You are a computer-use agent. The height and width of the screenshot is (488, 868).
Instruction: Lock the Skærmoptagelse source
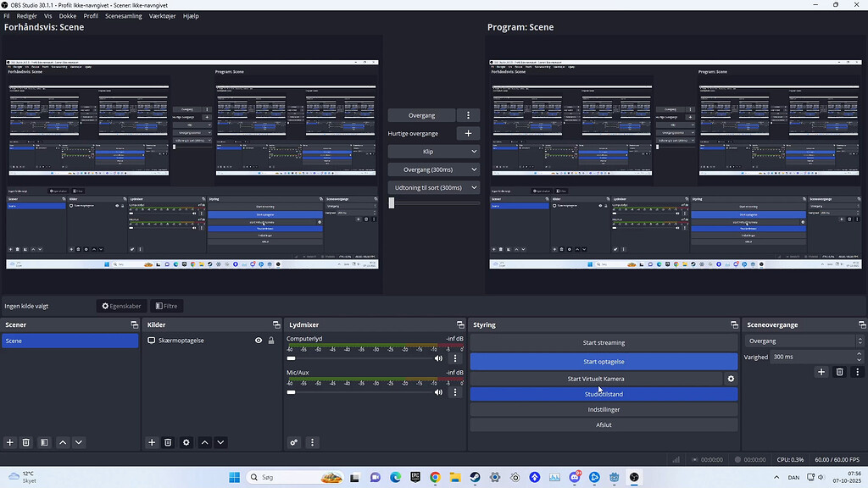(271, 340)
